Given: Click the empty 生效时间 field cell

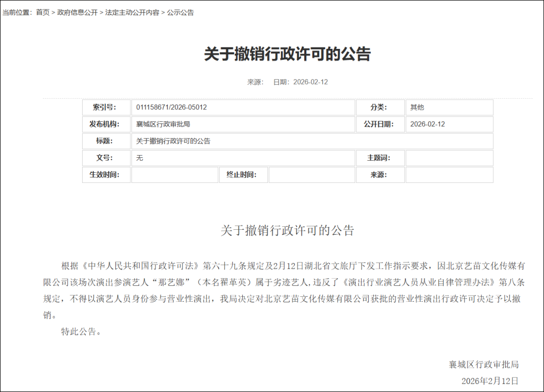Looking at the screenshot, I should (x=174, y=175).
